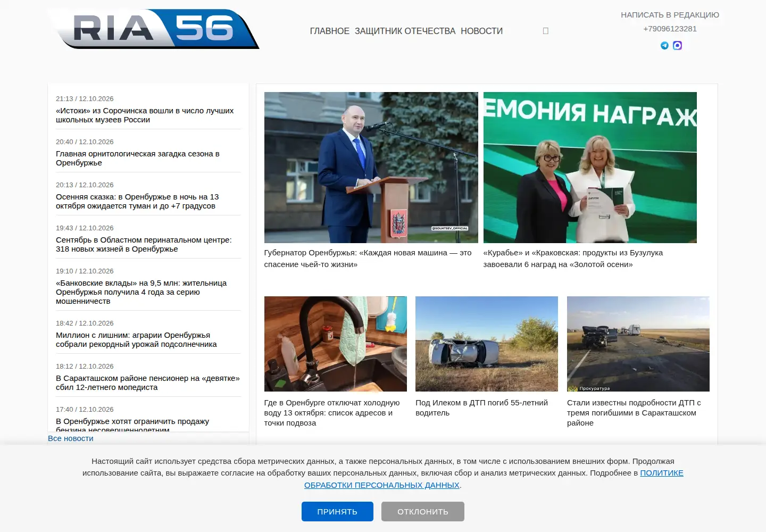Screen dimensions: 766x532
Task: Open the cold water shutoff article title
Action: click(332, 413)
